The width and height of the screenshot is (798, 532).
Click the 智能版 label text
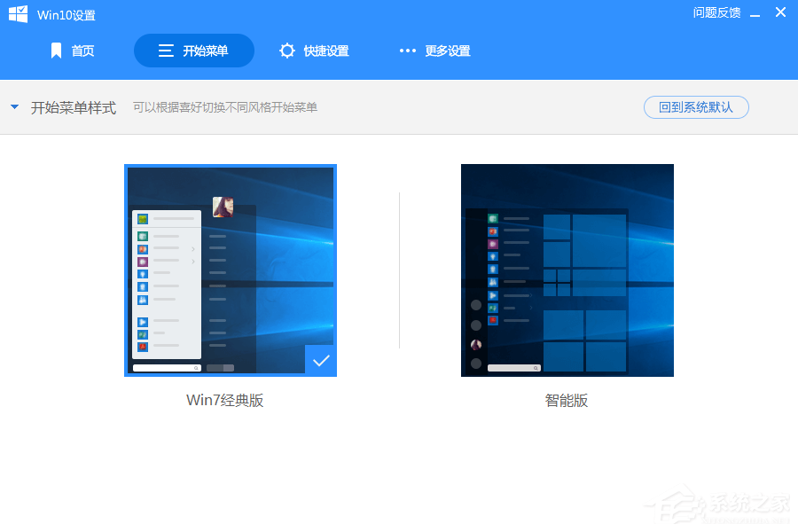(x=567, y=401)
